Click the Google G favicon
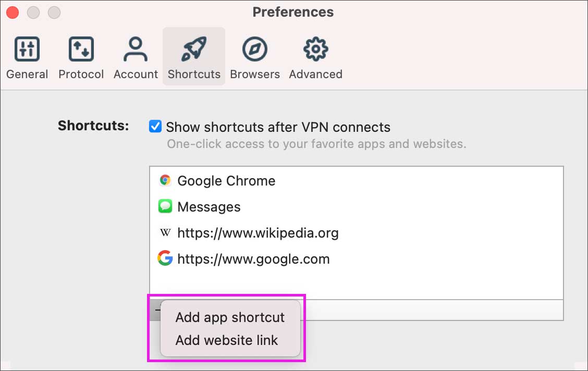Viewport: 588px width, 371px height. click(x=165, y=258)
